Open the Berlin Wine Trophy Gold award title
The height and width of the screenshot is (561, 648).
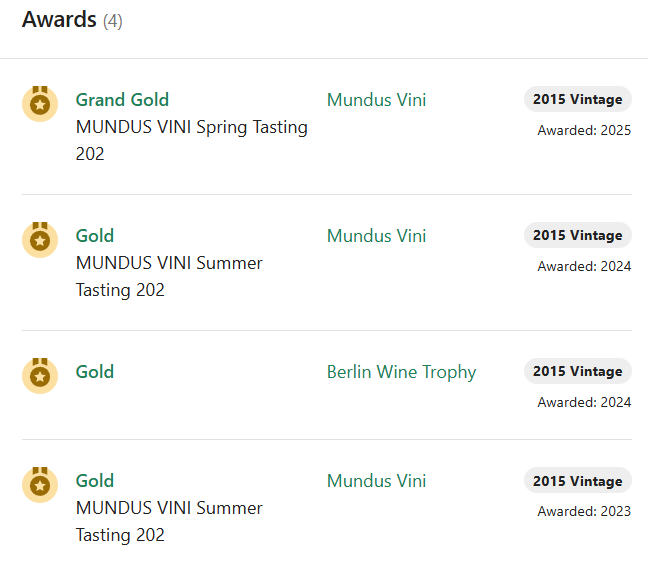[95, 372]
